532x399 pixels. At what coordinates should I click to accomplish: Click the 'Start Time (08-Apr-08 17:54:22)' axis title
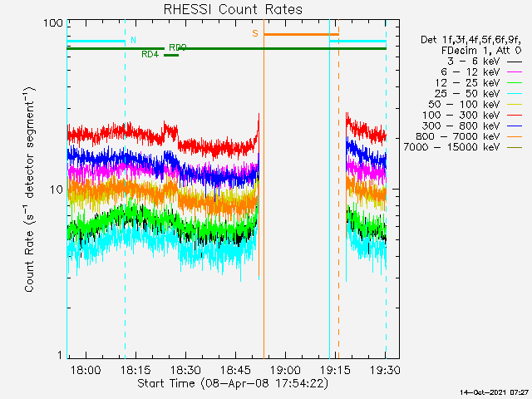click(x=233, y=383)
